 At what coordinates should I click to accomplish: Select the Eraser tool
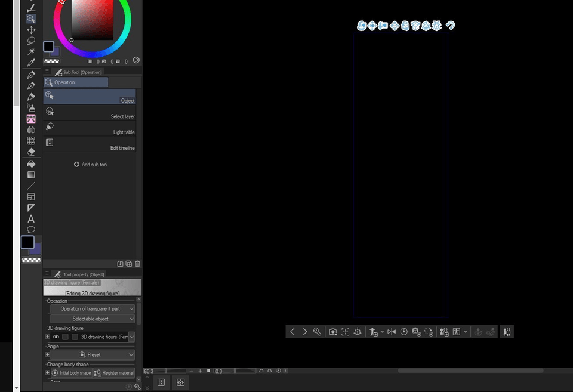[31, 152]
